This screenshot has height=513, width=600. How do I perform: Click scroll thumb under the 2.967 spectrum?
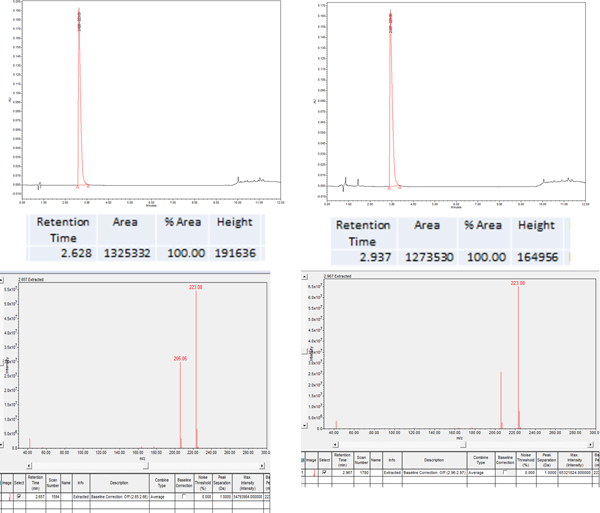click(463, 445)
